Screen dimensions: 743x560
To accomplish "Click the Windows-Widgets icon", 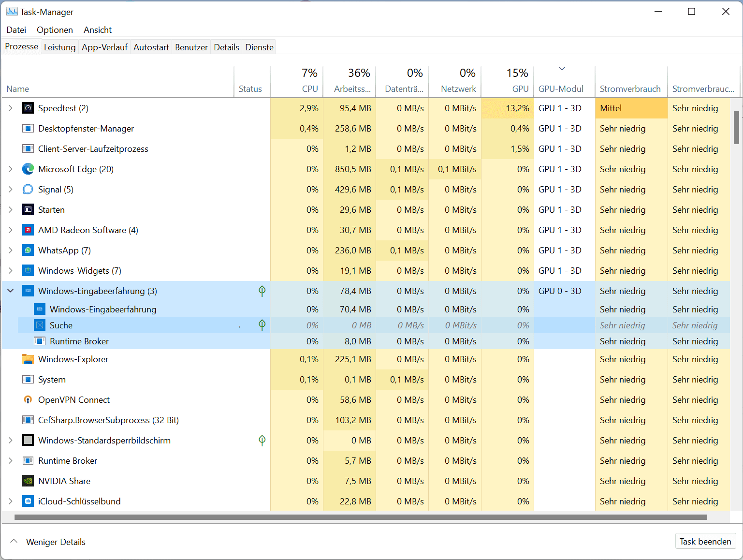I will pyautogui.click(x=28, y=271).
